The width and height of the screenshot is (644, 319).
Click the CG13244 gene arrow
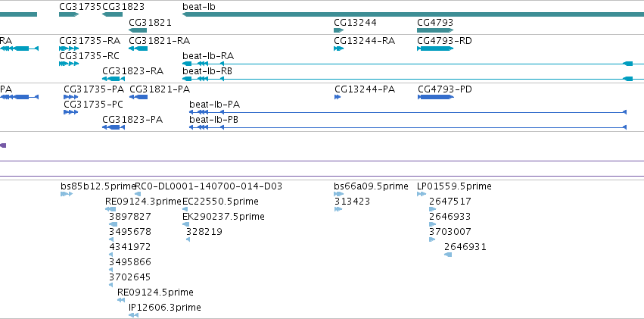pyautogui.click(x=339, y=30)
